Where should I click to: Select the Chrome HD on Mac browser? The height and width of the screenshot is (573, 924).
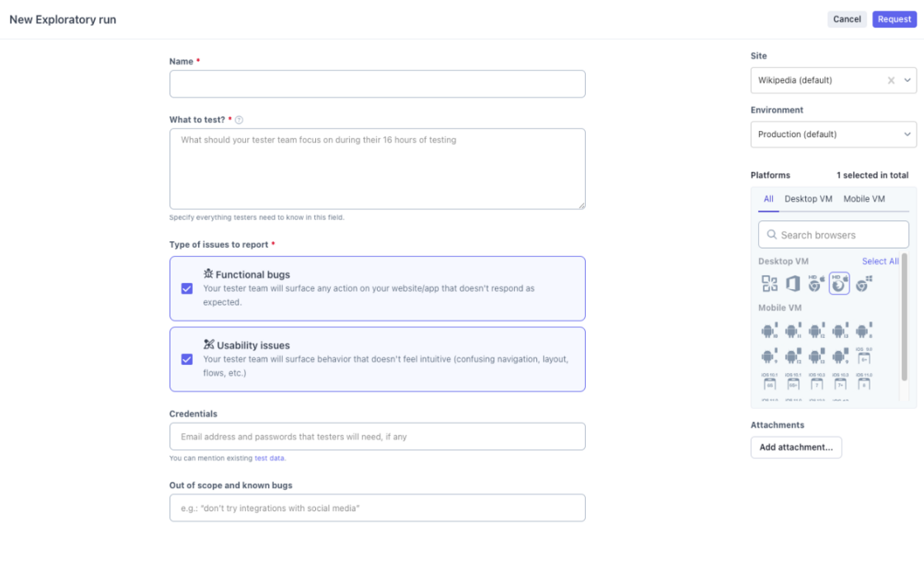tap(815, 283)
